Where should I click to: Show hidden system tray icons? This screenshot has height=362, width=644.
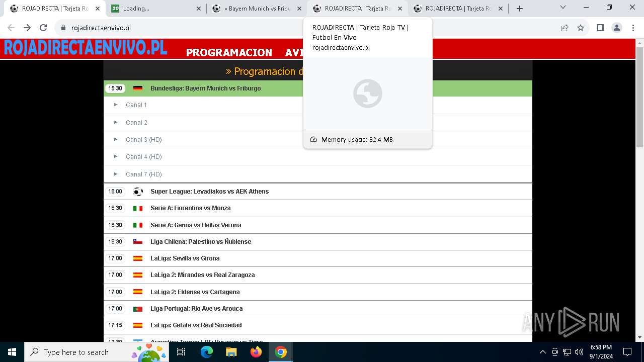click(542, 352)
